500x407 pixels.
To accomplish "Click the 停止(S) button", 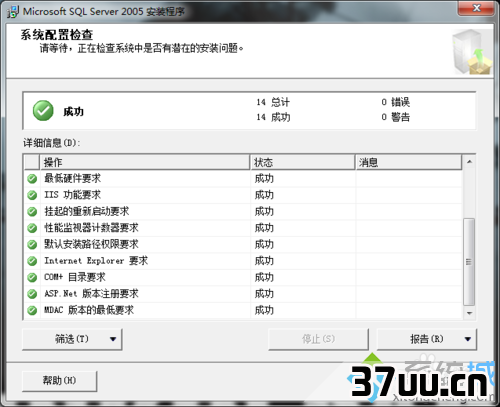I will 318,339.
